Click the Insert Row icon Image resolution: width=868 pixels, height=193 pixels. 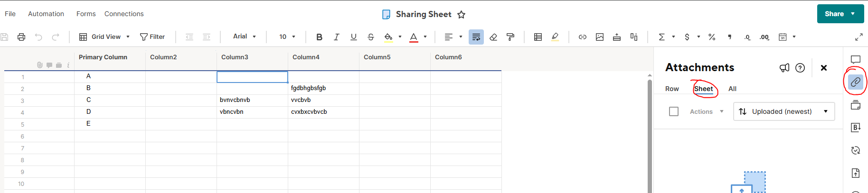617,37
